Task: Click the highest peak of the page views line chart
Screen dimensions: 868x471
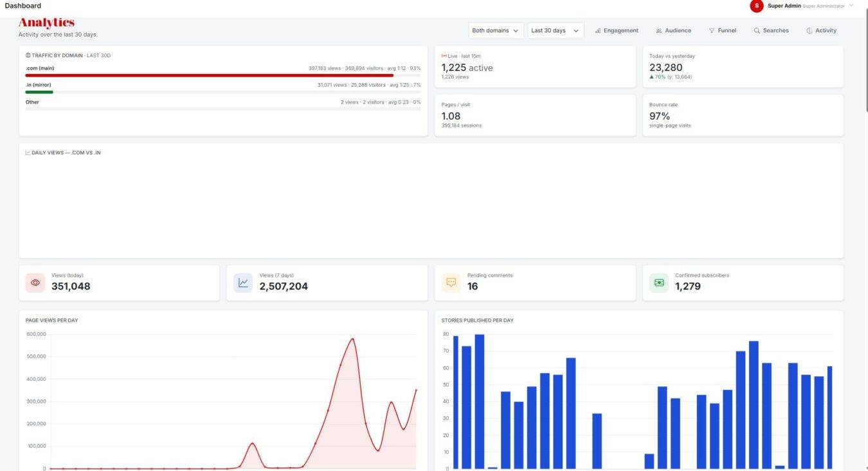Action: click(352, 338)
